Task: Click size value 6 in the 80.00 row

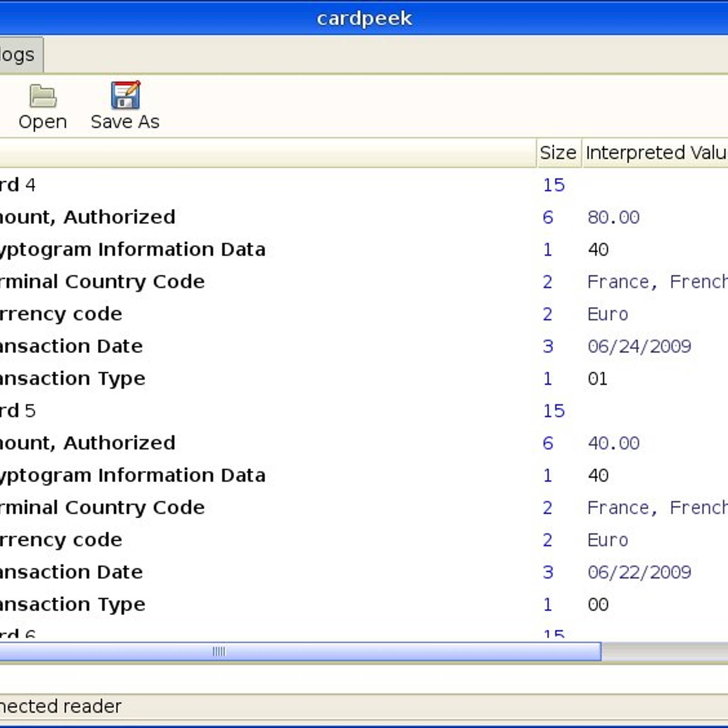Action: coord(548,217)
